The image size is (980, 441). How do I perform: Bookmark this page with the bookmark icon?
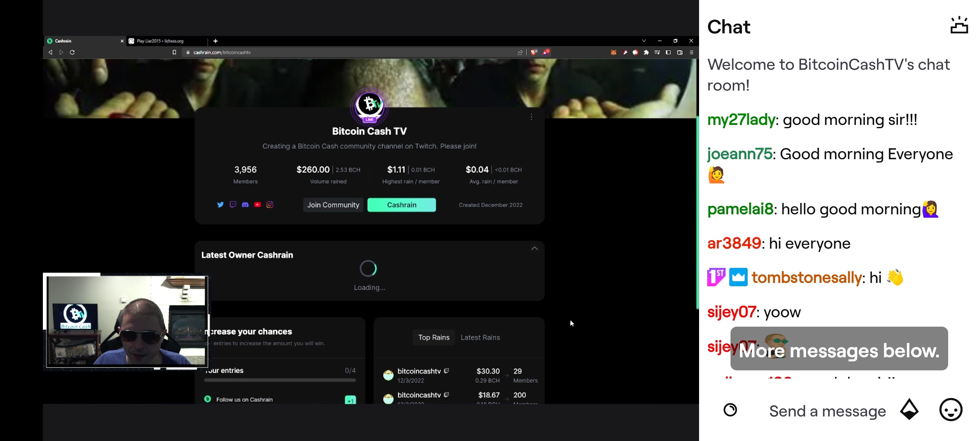(x=174, y=52)
